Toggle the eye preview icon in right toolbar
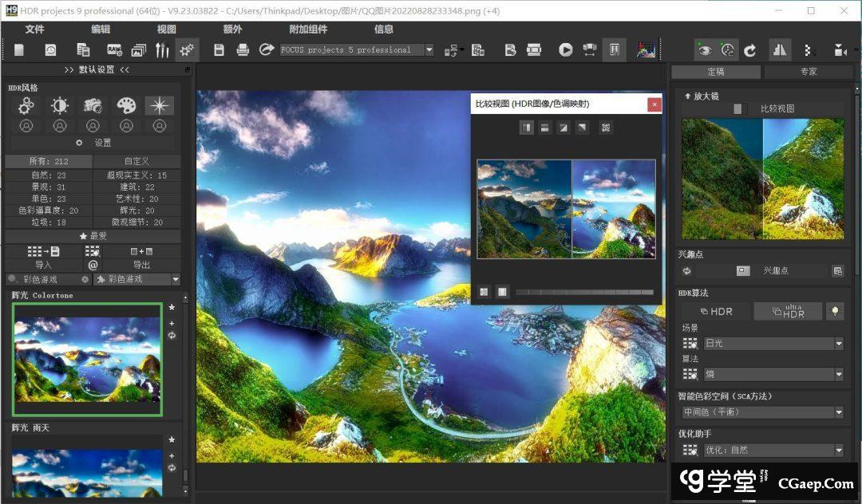This screenshot has height=504, width=862. click(x=704, y=50)
